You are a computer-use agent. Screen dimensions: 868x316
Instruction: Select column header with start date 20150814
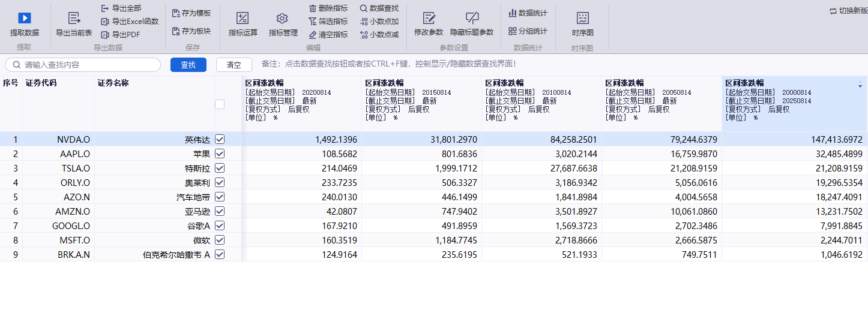click(x=422, y=104)
